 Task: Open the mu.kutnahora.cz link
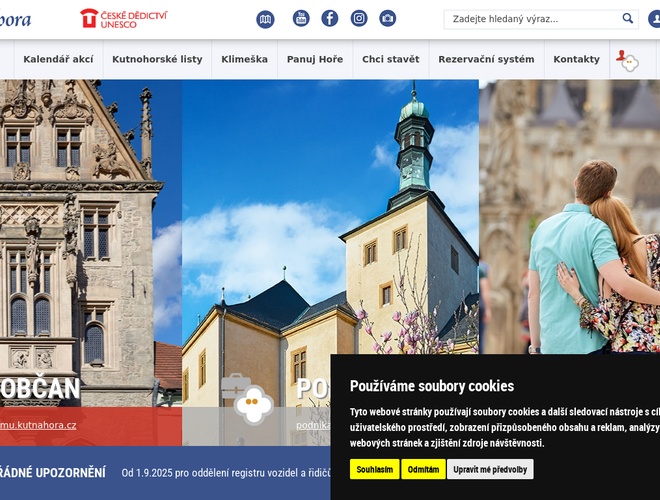point(38,426)
